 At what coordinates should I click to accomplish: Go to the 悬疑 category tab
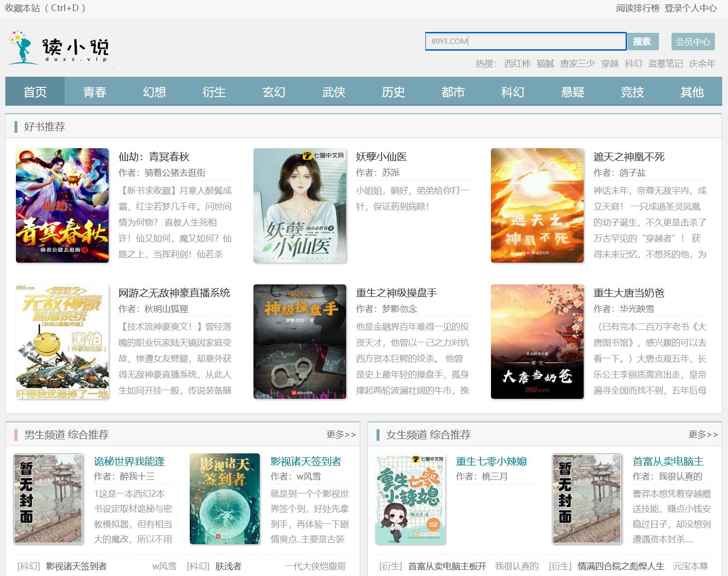(x=573, y=92)
